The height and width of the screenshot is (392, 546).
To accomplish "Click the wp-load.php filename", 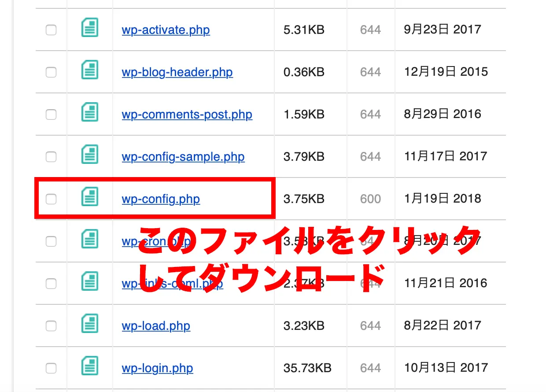I will (x=156, y=326).
